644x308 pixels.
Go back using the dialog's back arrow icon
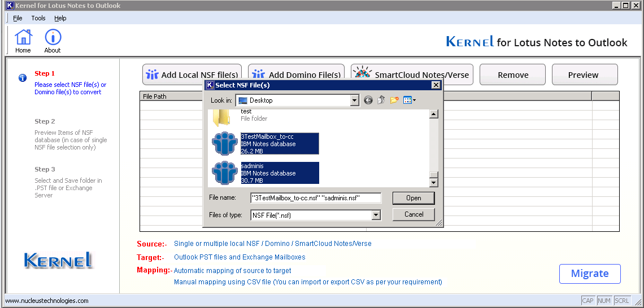pyautogui.click(x=368, y=100)
